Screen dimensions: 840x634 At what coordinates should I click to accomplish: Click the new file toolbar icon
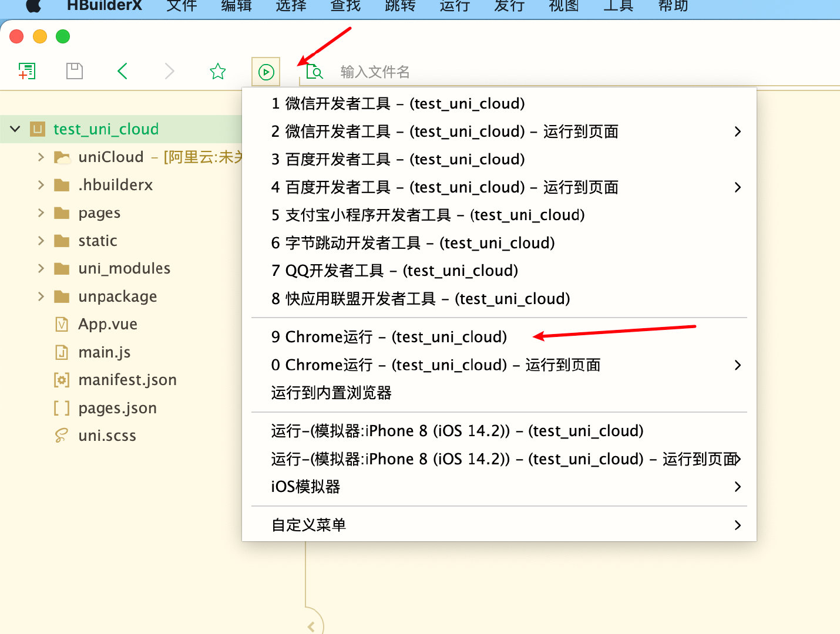(27, 71)
